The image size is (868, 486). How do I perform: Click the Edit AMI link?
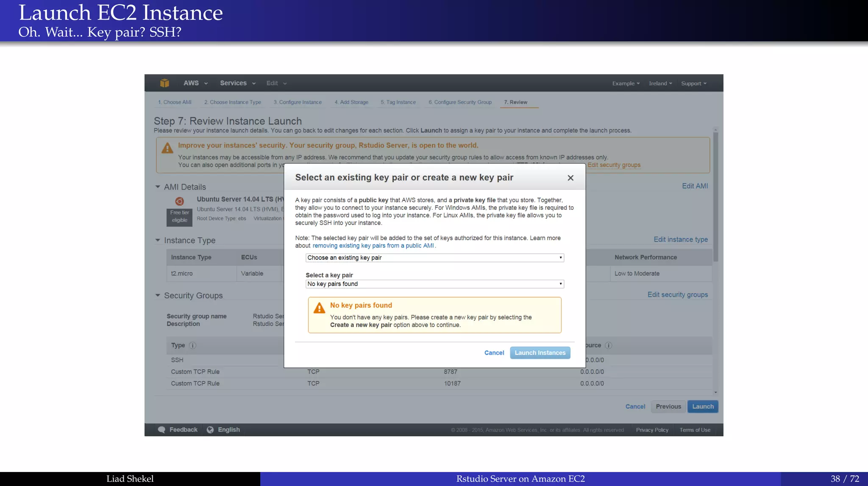tap(695, 186)
